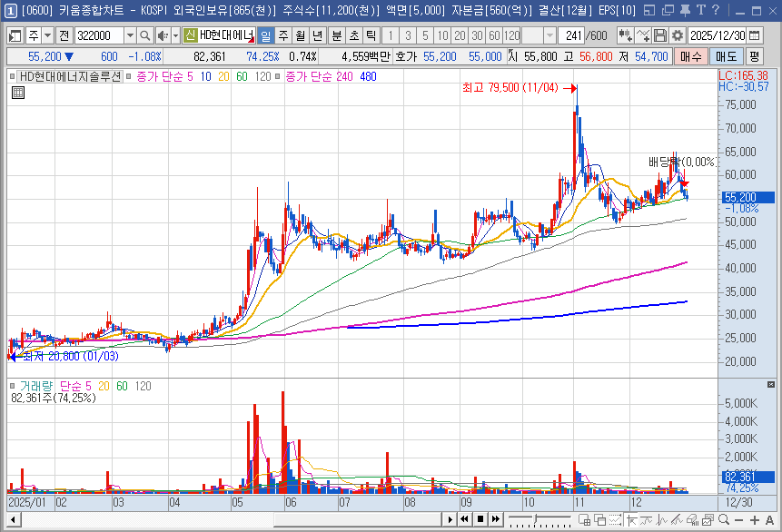Click the 전 button next to stock code

tap(64, 35)
